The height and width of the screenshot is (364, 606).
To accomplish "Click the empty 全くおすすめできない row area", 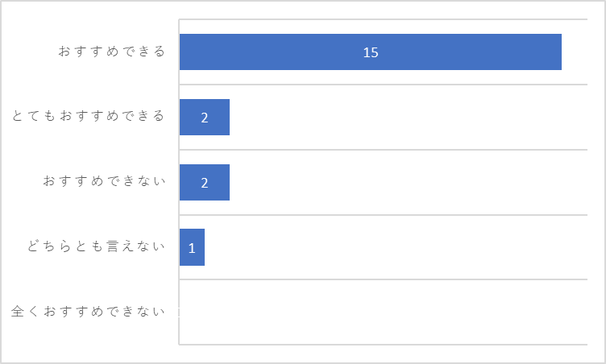I will pyautogui.click(x=384, y=312).
